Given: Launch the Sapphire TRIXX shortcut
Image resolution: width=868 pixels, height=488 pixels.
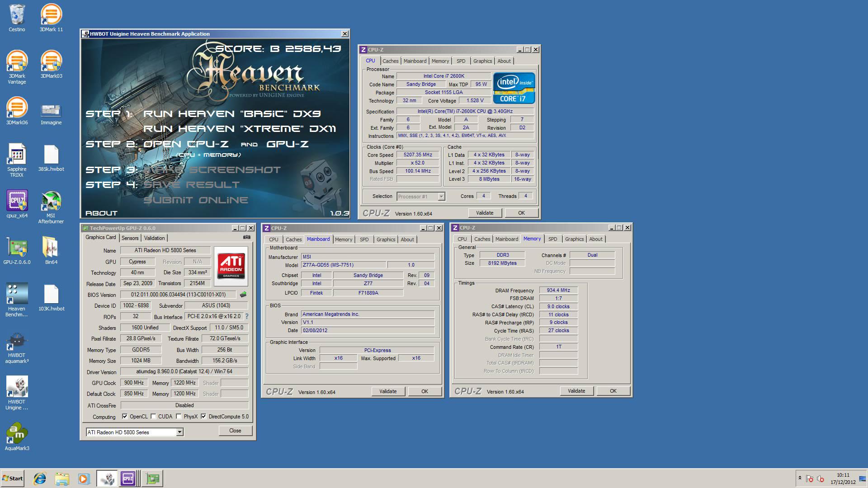Looking at the screenshot, I should click(17, 160).
